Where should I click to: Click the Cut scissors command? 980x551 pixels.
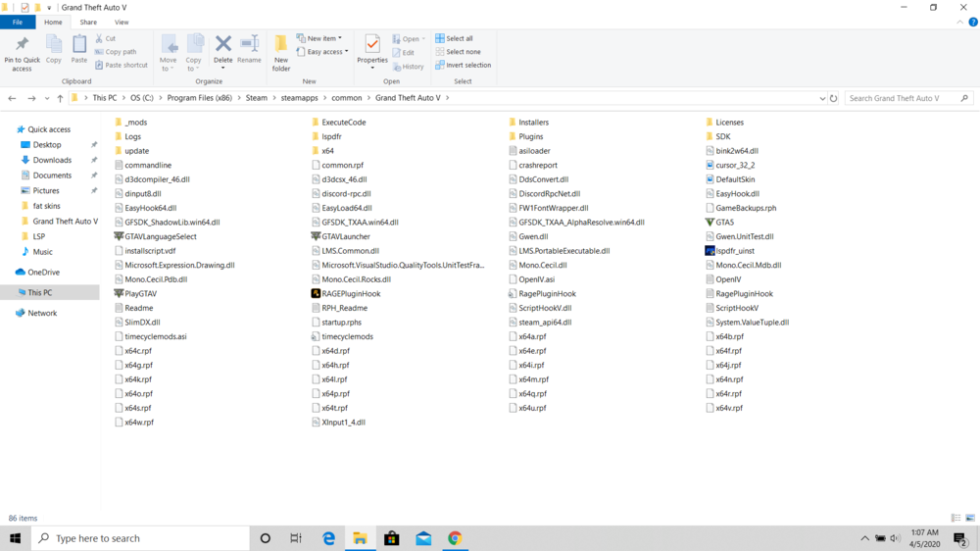[106, 38]
